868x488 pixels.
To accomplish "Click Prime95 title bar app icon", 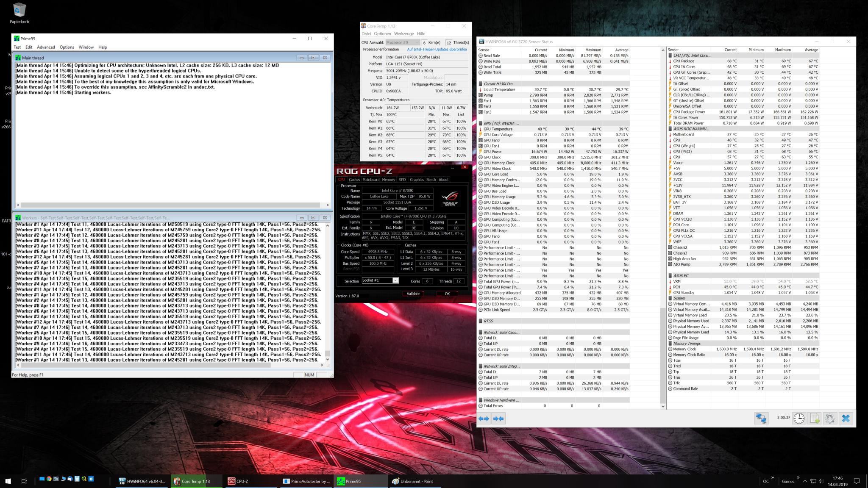I will 17,39.
